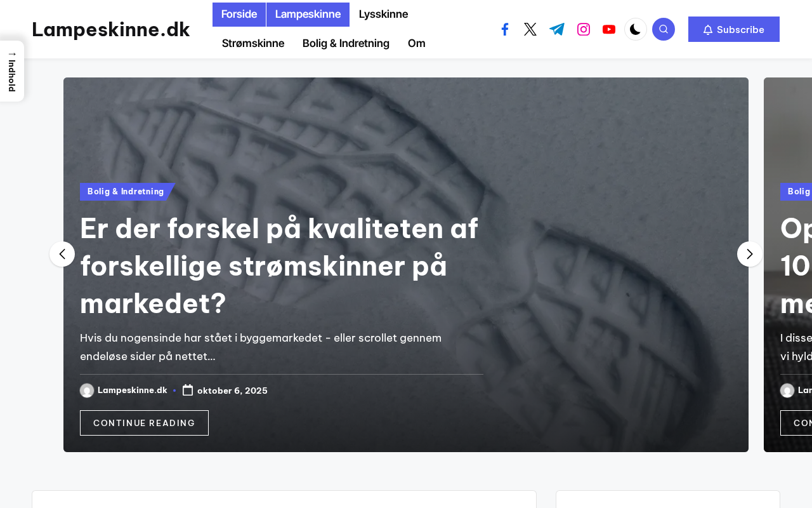Select Lysskinne in the navigation

(x=383, y=15)
